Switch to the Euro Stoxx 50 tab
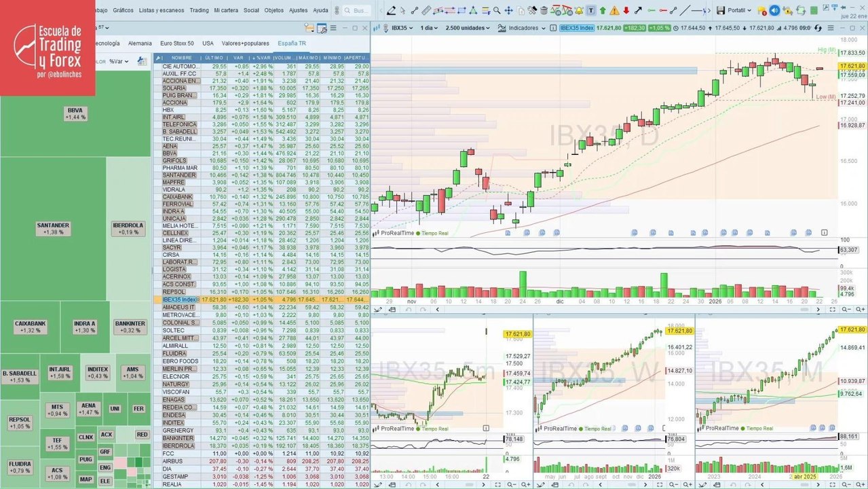 [x=176, y=43]
